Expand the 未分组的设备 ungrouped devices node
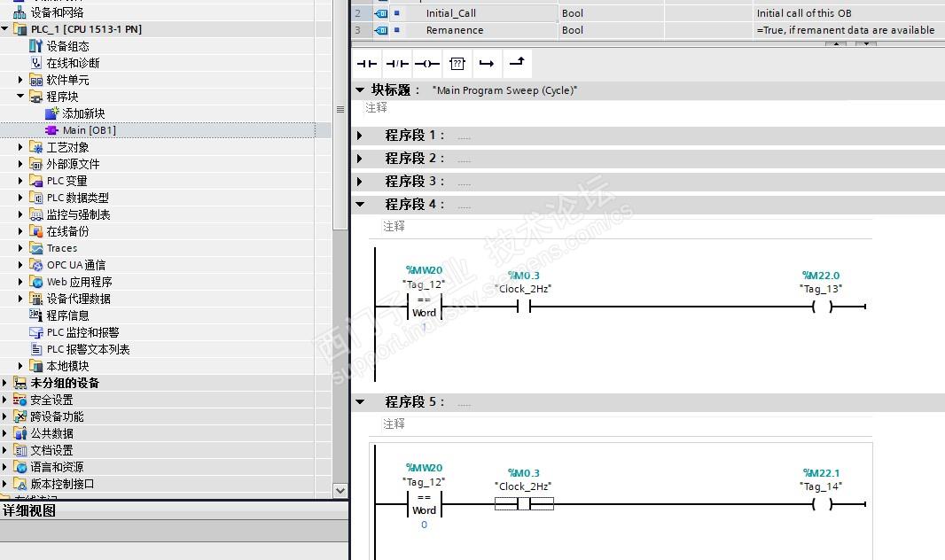 [x=4, y=383]
